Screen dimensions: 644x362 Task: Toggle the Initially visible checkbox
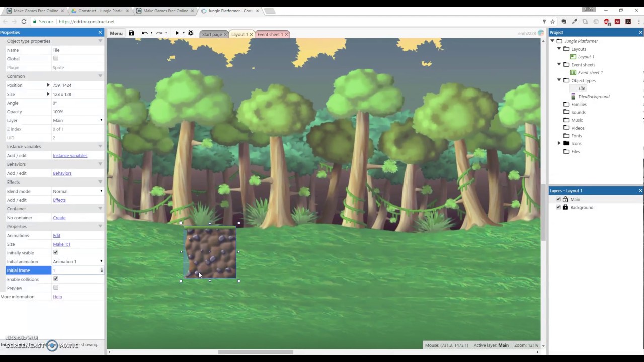pyautogui.click(x=56, y=252)
